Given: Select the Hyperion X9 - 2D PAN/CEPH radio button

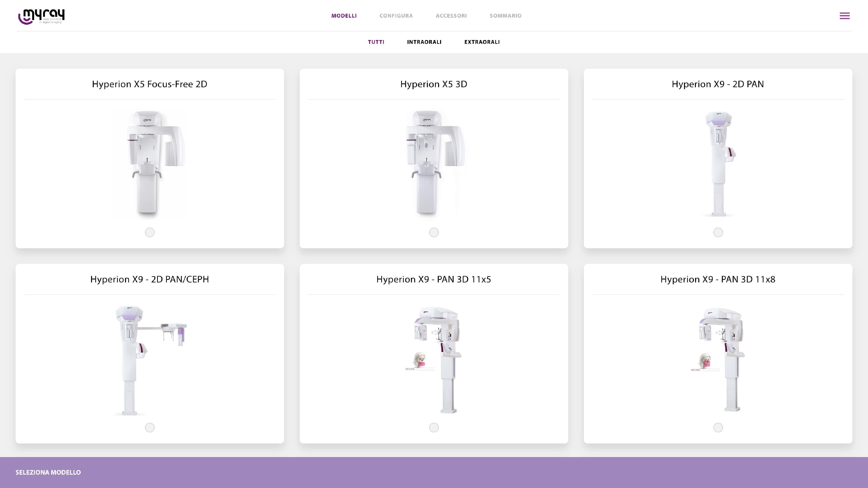Looking at the screenshot, I should pos(150,428).
